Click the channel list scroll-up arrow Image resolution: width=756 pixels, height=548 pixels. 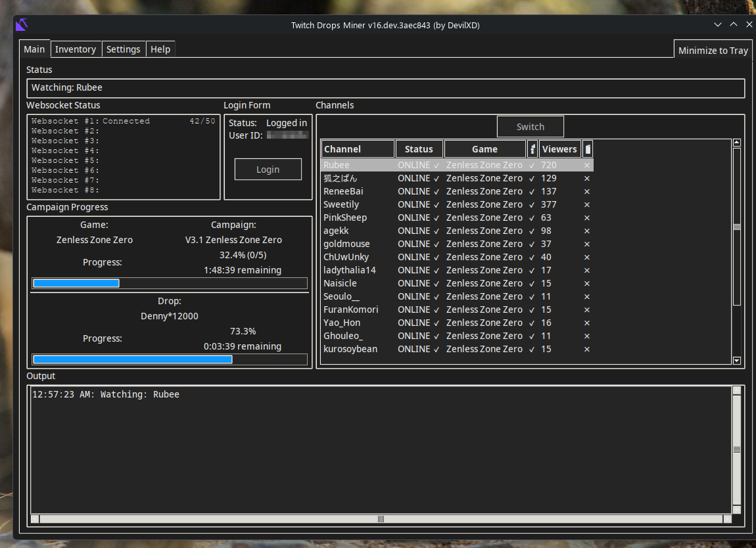[x=737, y=143]
